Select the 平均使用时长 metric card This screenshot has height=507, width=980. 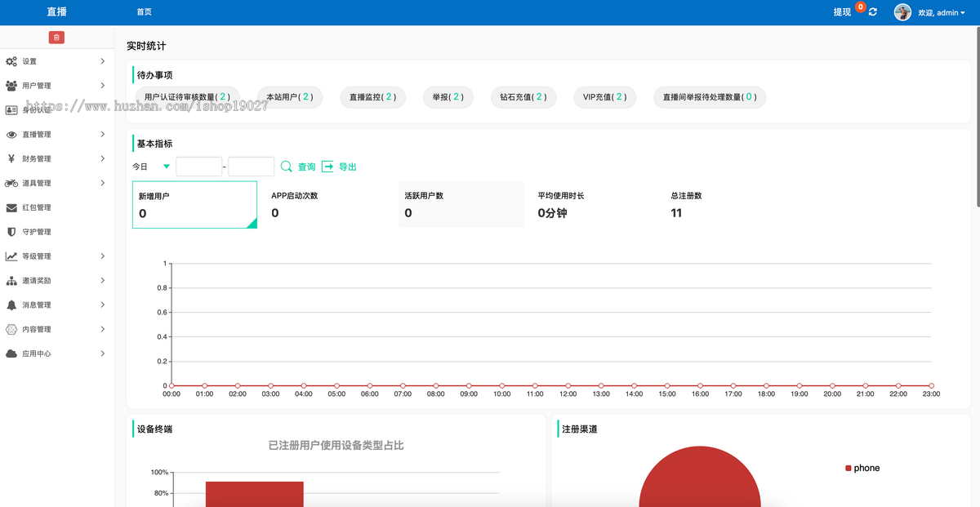click(x=595, y=205)
